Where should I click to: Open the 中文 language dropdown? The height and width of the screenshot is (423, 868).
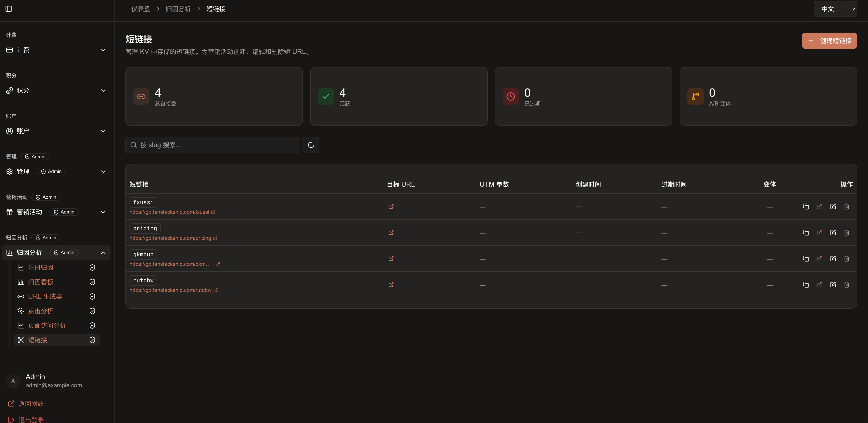(835, 9)
